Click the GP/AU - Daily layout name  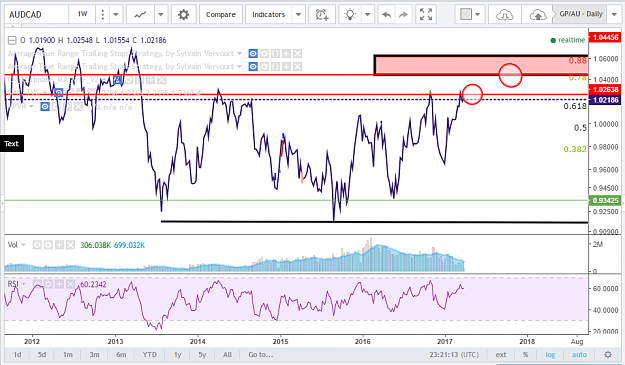pos(580,14)
